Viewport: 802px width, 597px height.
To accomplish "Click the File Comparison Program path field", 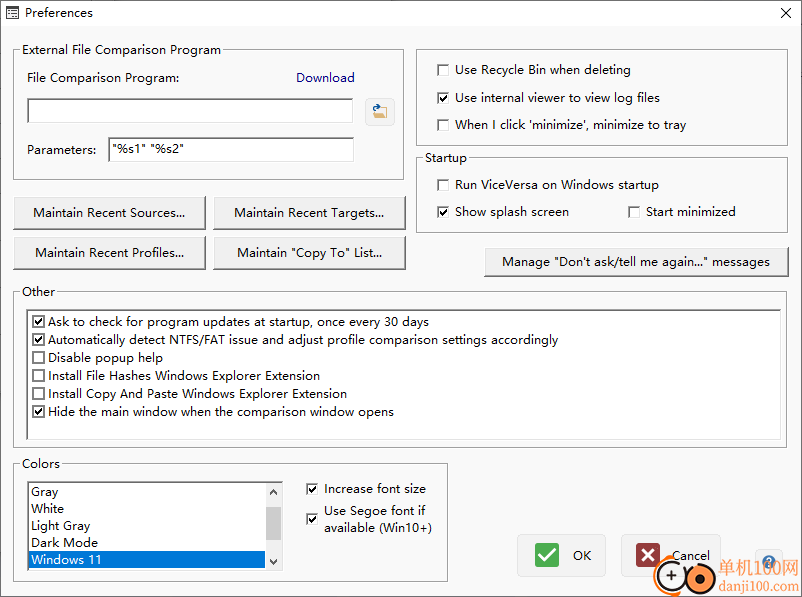I will (x=190, y=111).
